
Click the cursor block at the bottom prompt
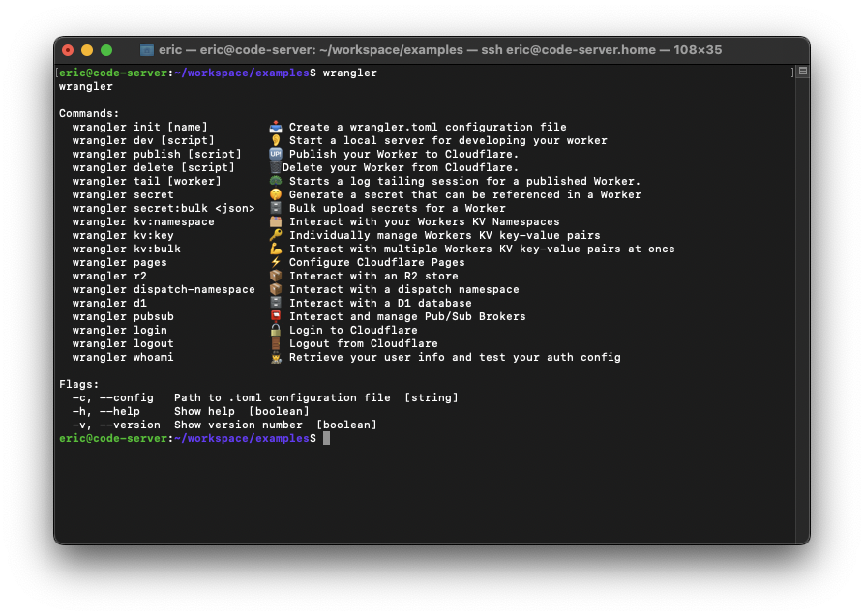327,438
